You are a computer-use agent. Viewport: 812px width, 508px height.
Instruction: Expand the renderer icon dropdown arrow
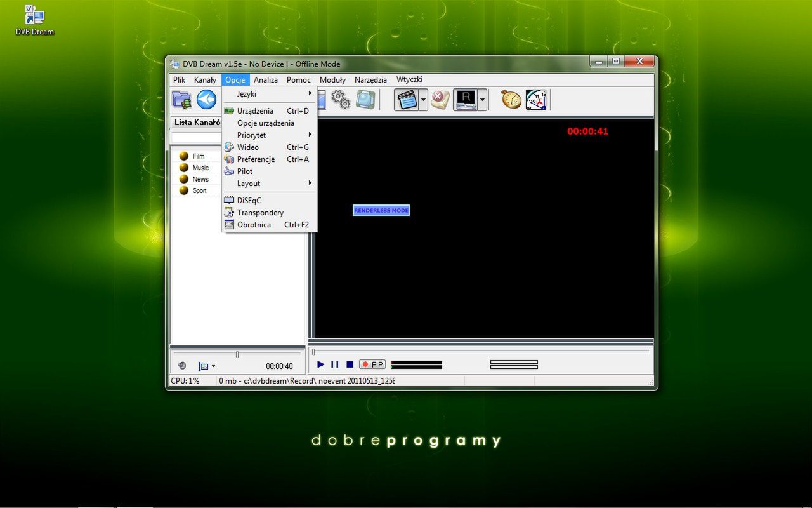click(482, 100)
